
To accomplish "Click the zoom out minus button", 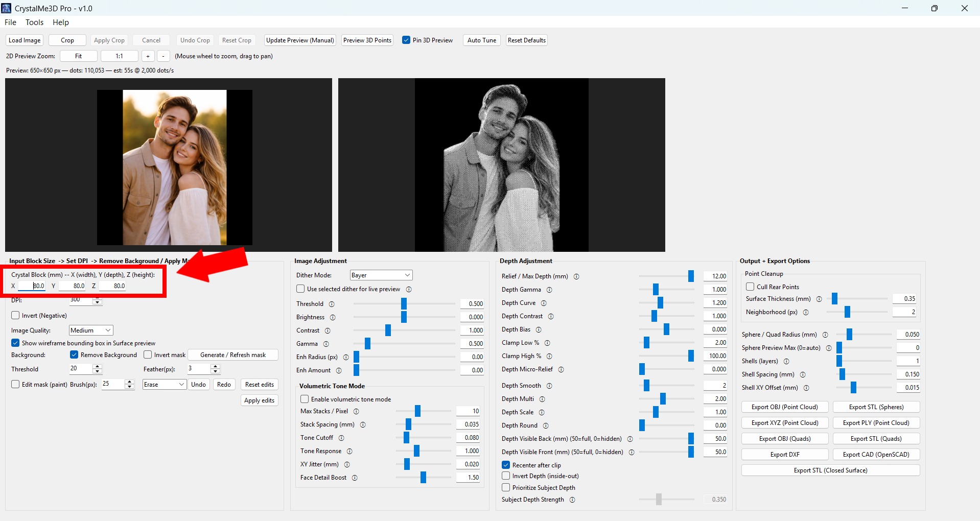I will pyautogui.click(x=163, y=56).
